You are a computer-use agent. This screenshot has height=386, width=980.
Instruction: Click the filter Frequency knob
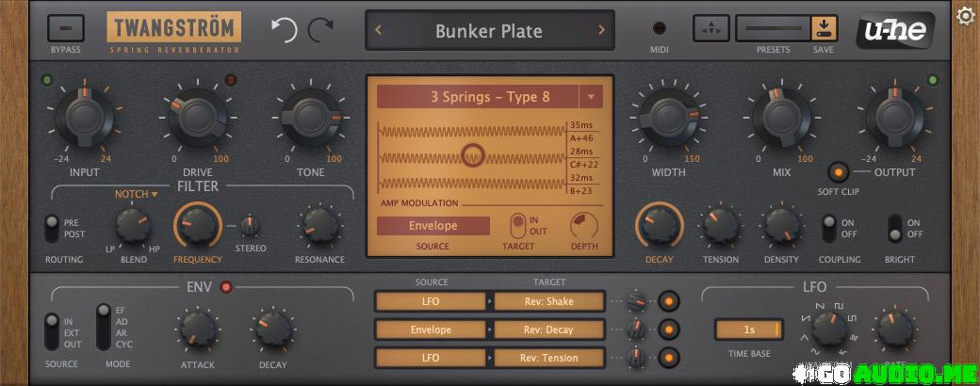point(198,226)
